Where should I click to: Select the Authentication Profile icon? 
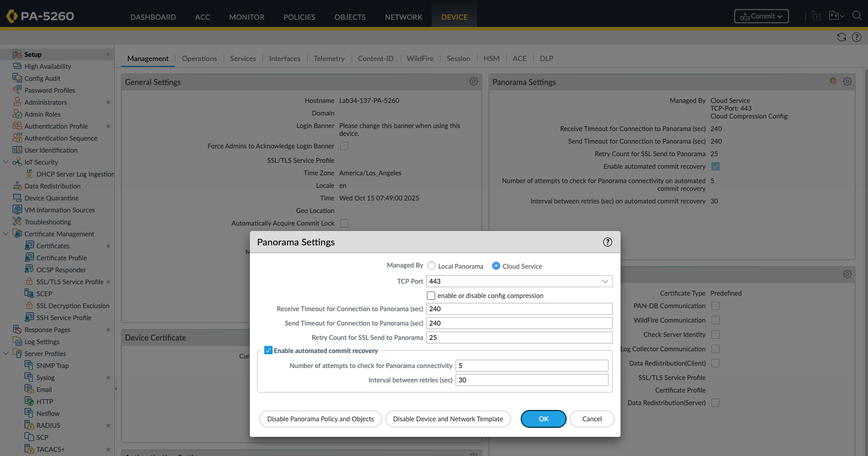click(17, 126)
